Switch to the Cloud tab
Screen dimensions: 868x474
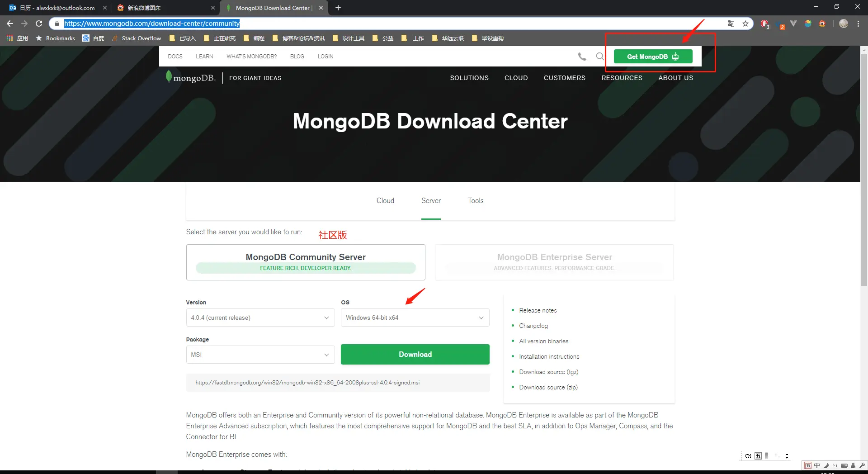(385, 200)
